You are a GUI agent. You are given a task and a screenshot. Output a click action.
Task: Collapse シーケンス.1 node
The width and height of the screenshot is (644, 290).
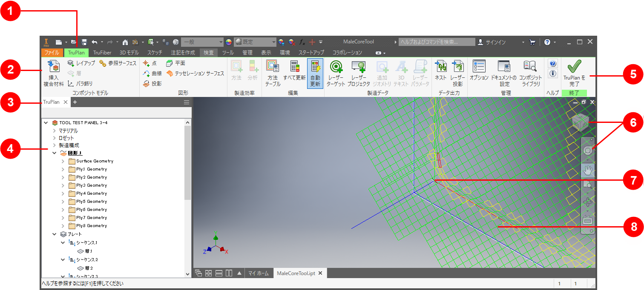pyautogui.click(x=63, y=242)
